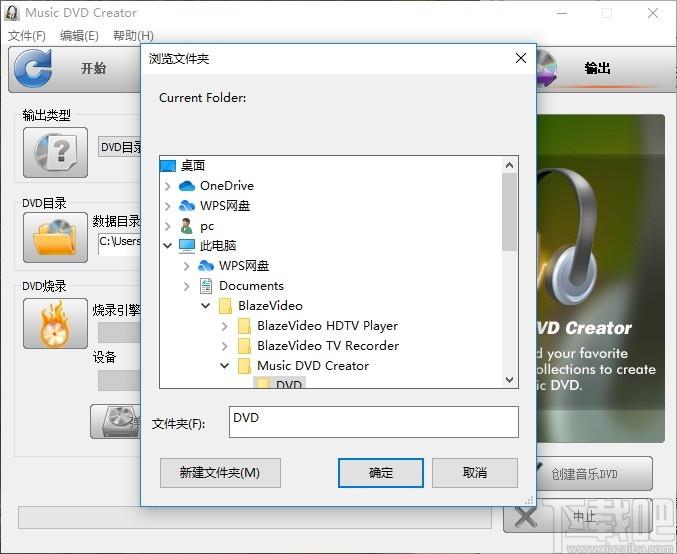Viewport: 677px width, 554px height.
Task: Open the 文件(F) menu
Action: (x=27, y=35)
